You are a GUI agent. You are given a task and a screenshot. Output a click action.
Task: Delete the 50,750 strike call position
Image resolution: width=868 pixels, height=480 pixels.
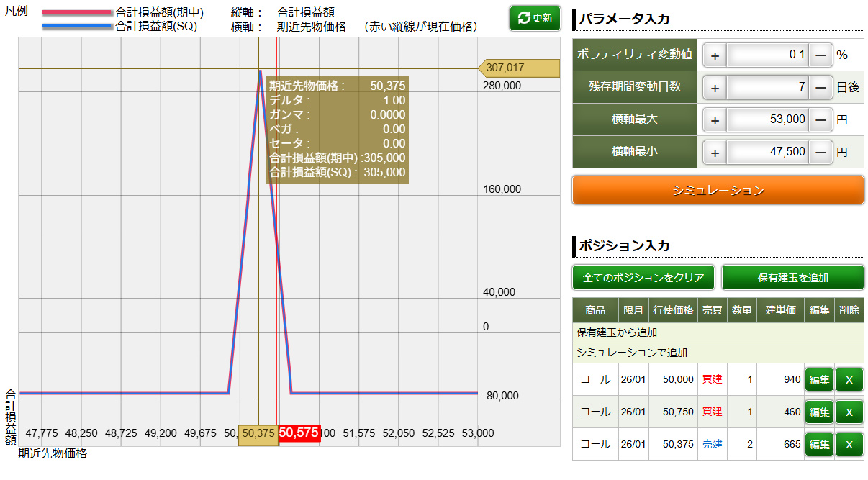[x=849, y=412]
